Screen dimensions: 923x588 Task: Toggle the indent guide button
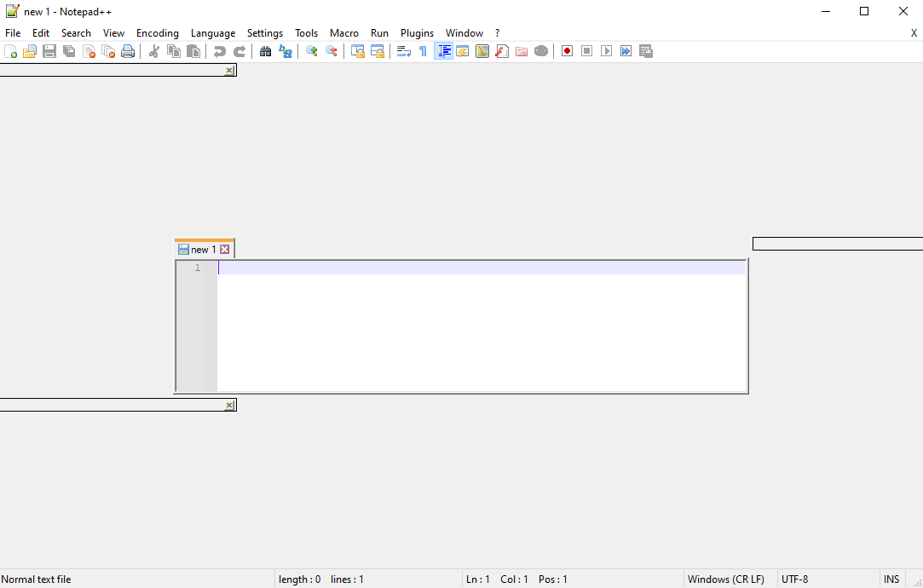pos(443,51)
